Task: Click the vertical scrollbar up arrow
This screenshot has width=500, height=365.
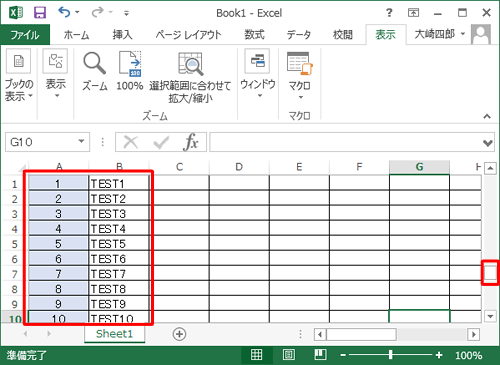Action: pos(490,168)
